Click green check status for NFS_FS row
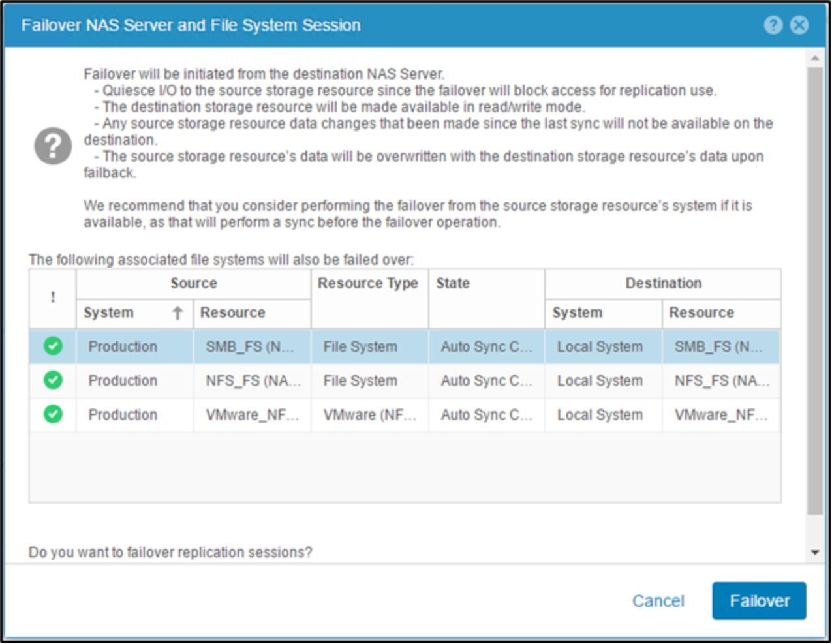 coord(53,380)
